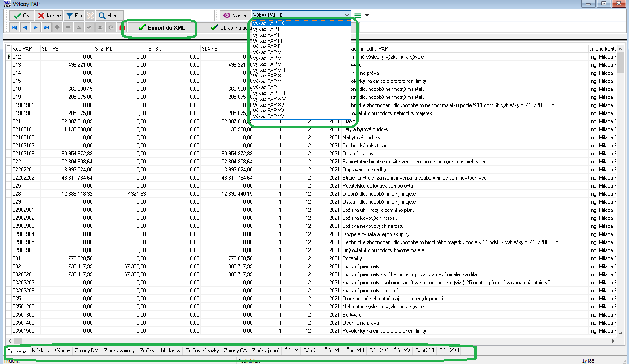Switch to the Část X tab
The height and width of the screenshot is (364, 629).
click(x=291, y=351)
